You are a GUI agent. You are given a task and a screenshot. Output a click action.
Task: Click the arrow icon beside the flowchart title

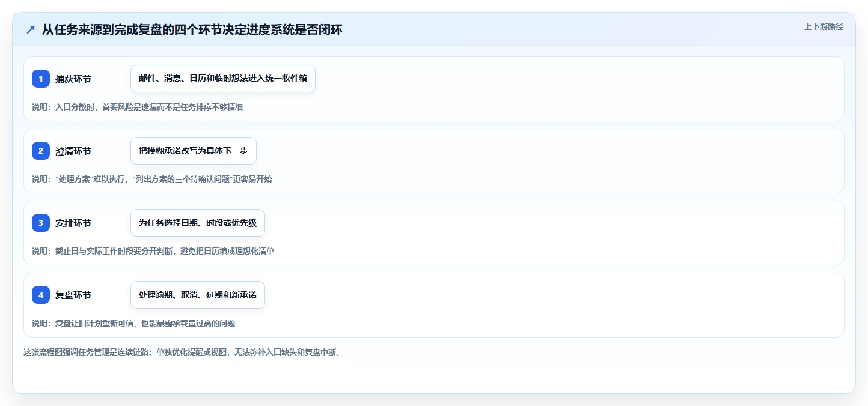[31, 30]
